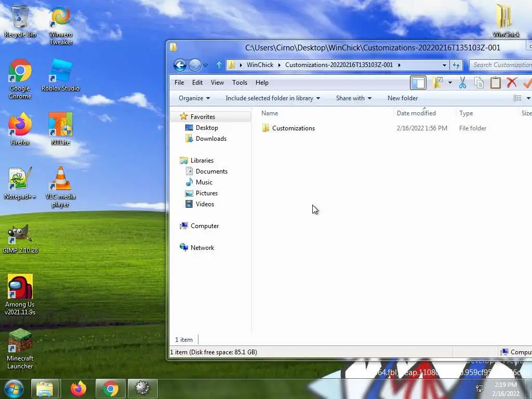Click the red X Delete toolbar icon

click(x=512, y=83)
